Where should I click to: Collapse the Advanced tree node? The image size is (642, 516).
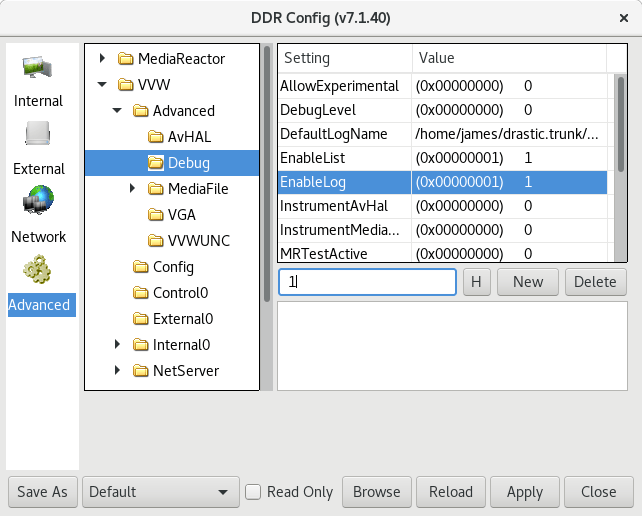point(117,111)
